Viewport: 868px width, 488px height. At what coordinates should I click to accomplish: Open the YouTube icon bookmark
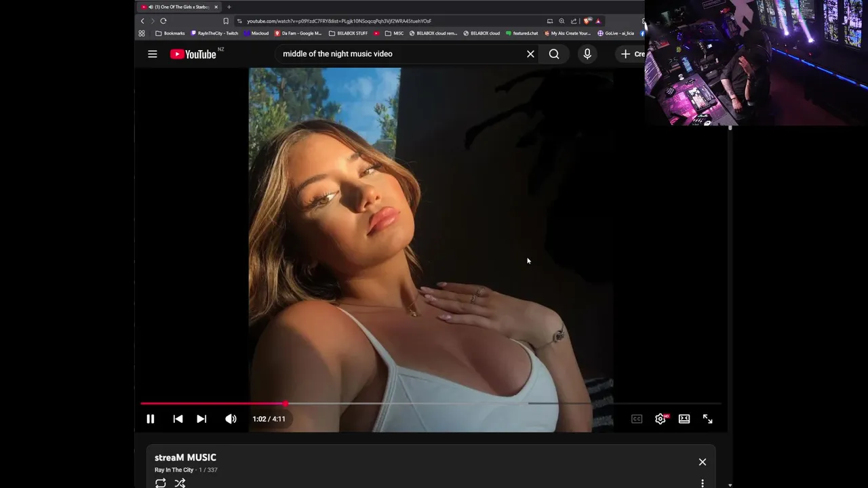[376, 33]
